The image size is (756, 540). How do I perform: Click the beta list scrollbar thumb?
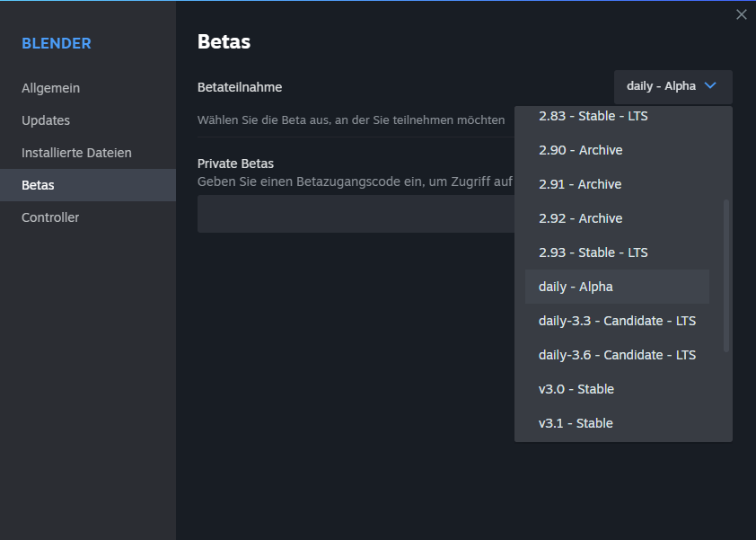coord(726,276)
